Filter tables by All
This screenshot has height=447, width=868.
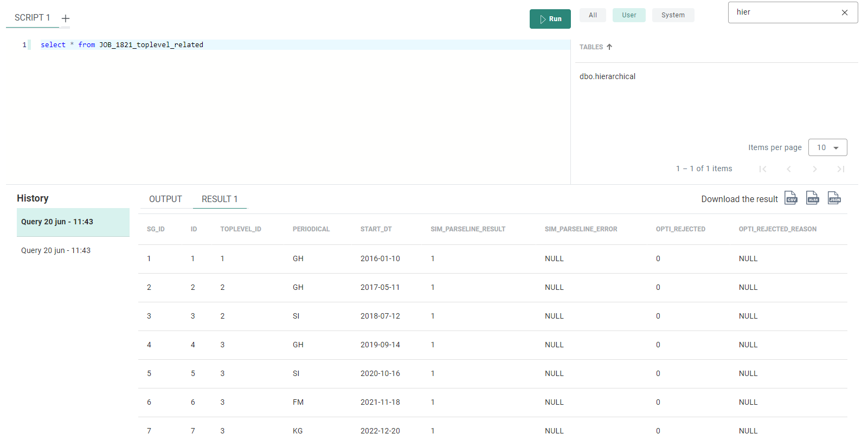point(593,15)
